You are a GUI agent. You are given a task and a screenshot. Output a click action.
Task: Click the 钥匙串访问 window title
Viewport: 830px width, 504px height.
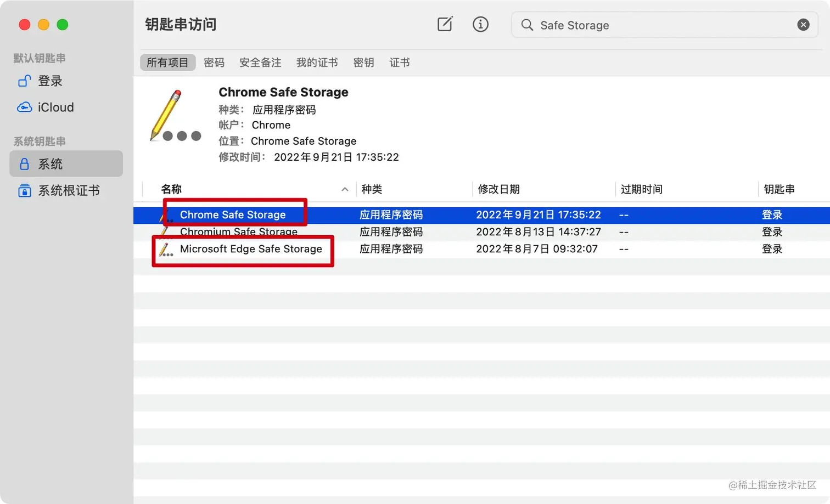coord(181,25)
